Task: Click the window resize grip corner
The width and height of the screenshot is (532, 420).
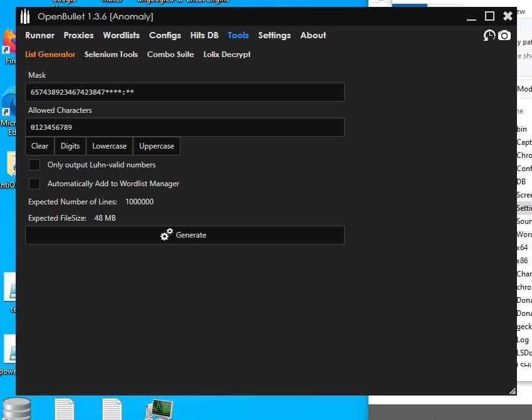Action: (x=512, y=391)
